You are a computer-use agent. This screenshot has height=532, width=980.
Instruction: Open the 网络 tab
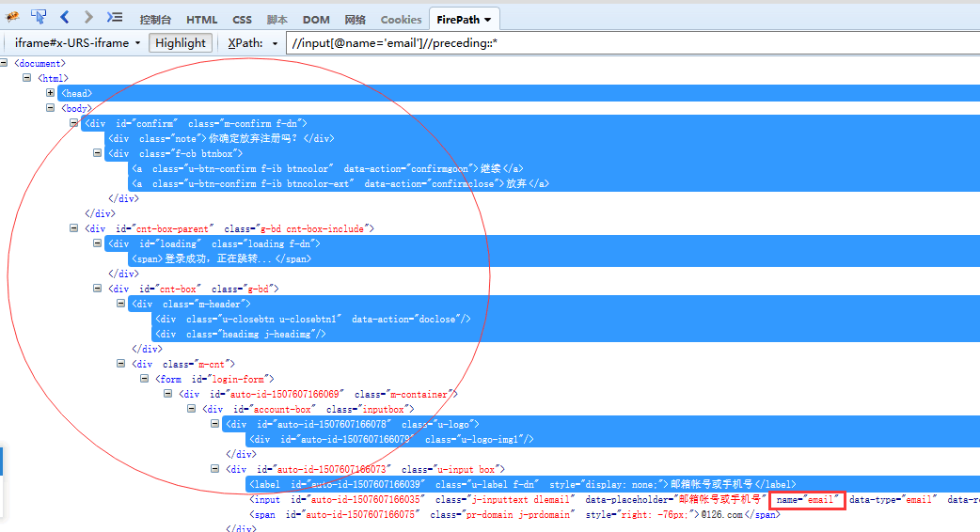pos(355,20)
